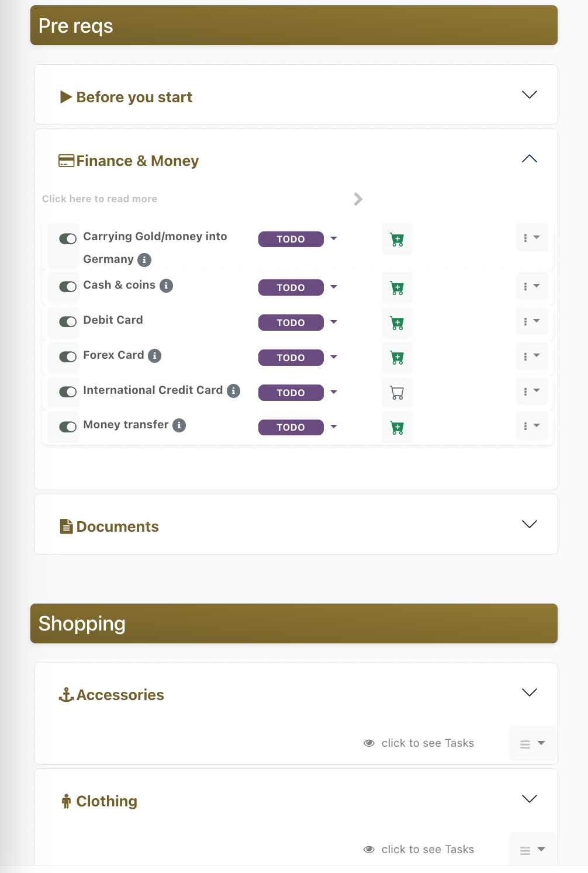Image resolution: width=588 pixels, height=873 pixels.
Task: Open the Clothing hamburger menu dropdown
Action: click(532, 850)
